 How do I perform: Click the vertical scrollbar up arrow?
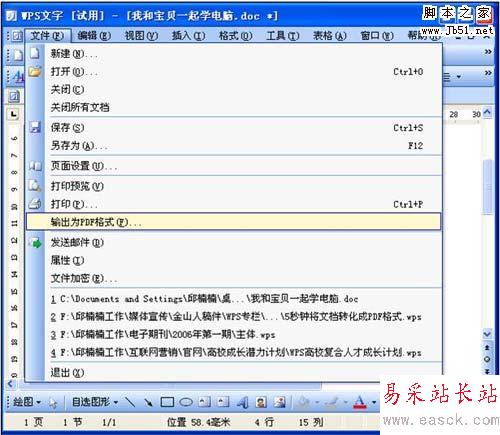487,113
